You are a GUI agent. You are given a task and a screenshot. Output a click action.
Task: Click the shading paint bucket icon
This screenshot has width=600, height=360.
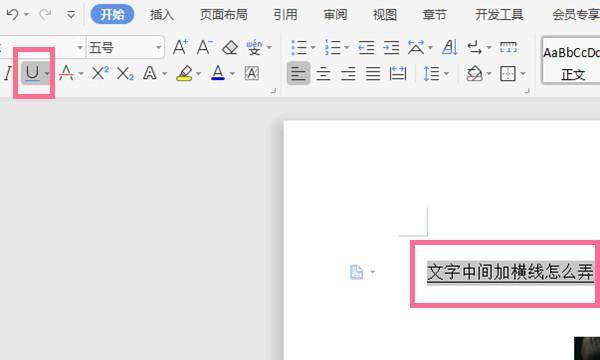coord(474,73)
